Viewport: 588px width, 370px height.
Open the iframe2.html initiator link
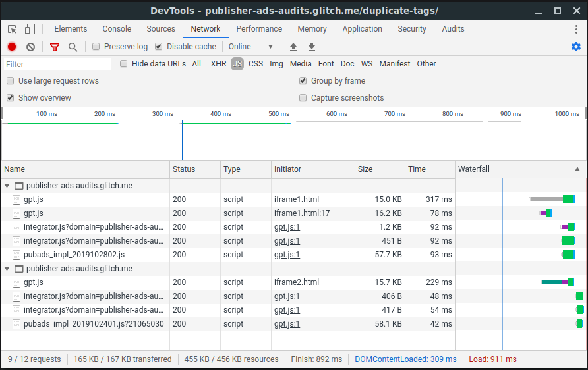(x=297, y=282)
